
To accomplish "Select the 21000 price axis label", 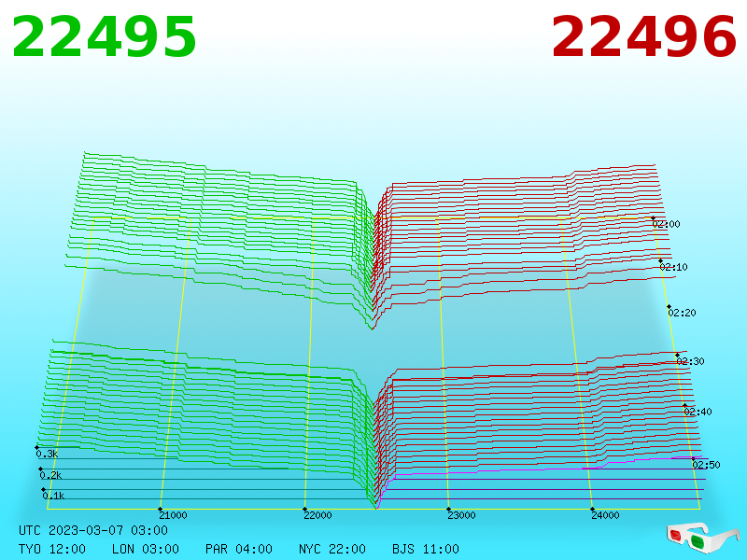I will [173, 515].
